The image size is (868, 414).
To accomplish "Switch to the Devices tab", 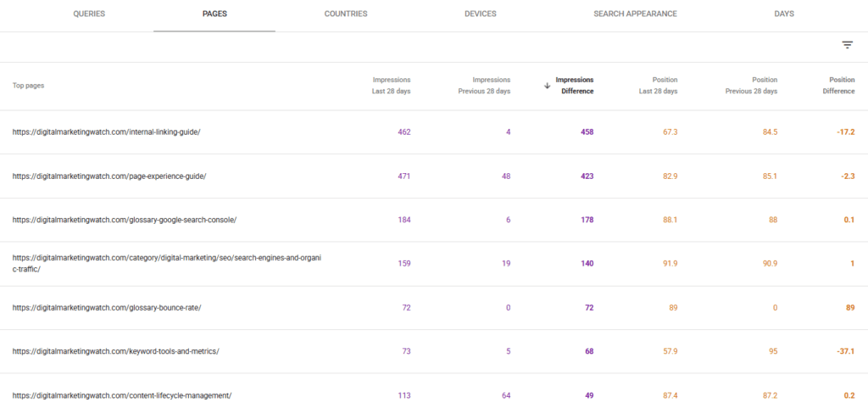I will [x=481, y=14].
